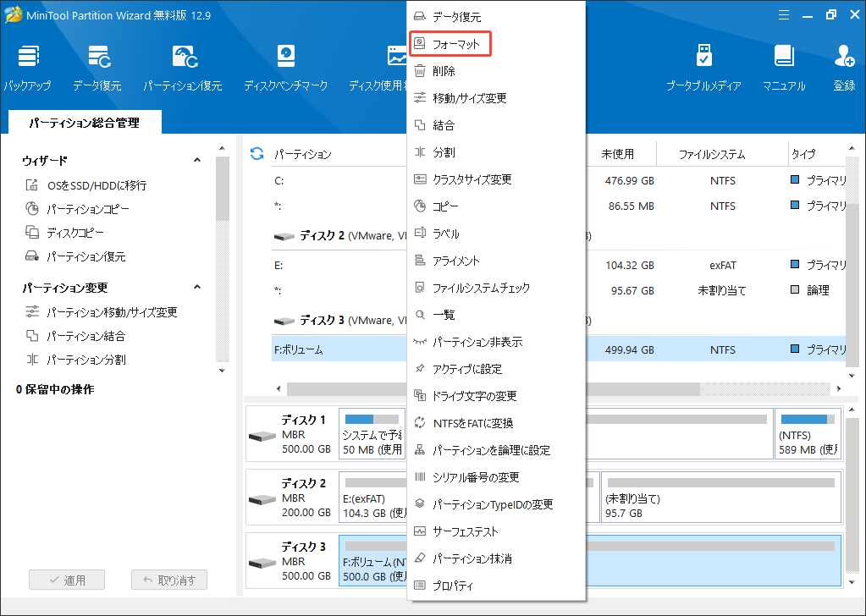
Task: Click the 取り消す button
Action: point(169,580)
